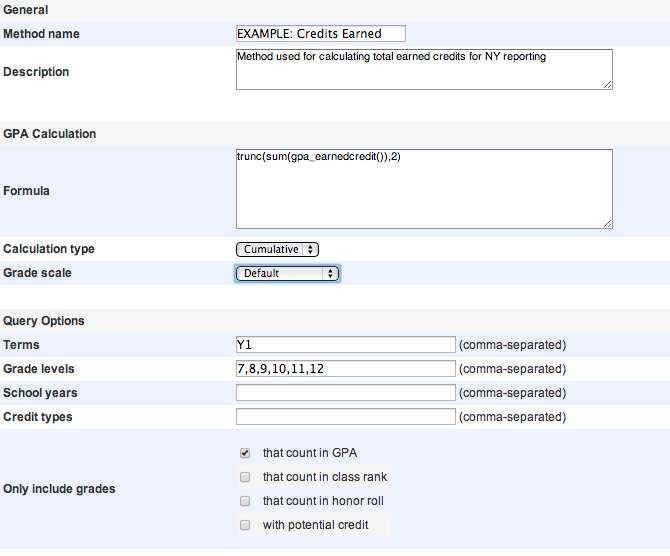Viewport: 670px width, 556px height.
Task: Click the 'Grade scale' row label
Action: (x=38, y=273)
